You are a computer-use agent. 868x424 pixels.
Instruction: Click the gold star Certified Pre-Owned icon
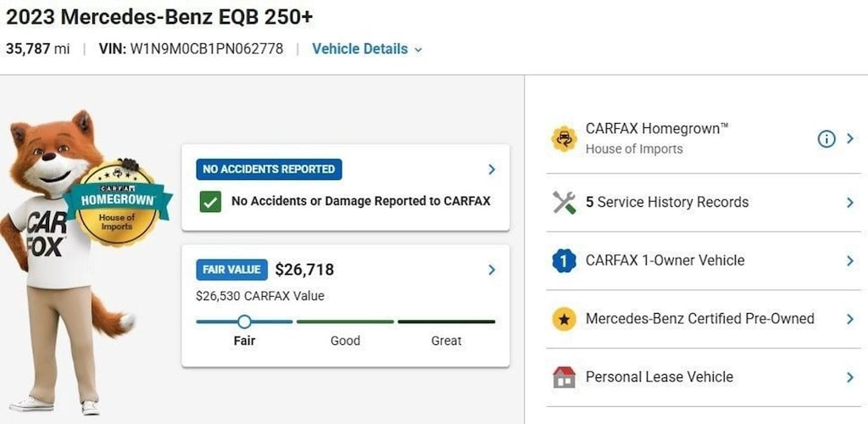pos(564,320)
